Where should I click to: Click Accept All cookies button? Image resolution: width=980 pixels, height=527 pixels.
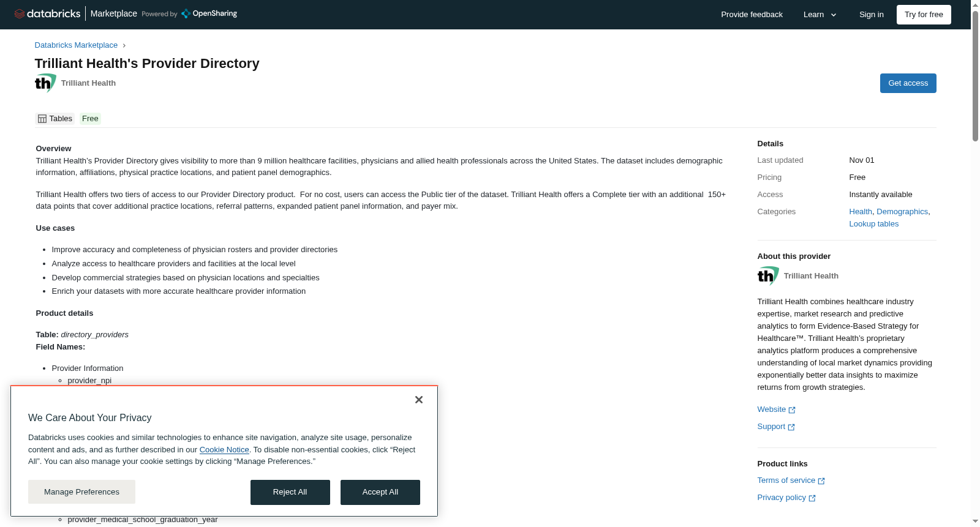coord(380,492)
